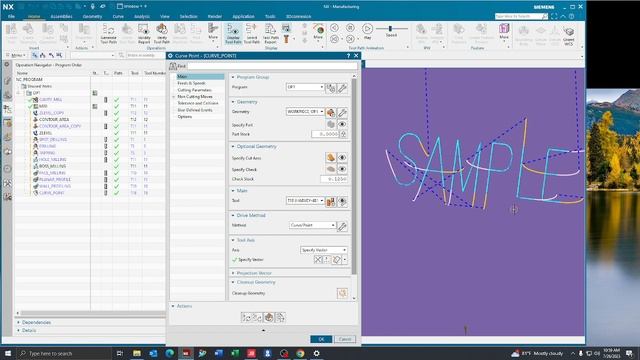Switch to the Assemblies ribbon tab
The image size is (640, 360).
61,16
